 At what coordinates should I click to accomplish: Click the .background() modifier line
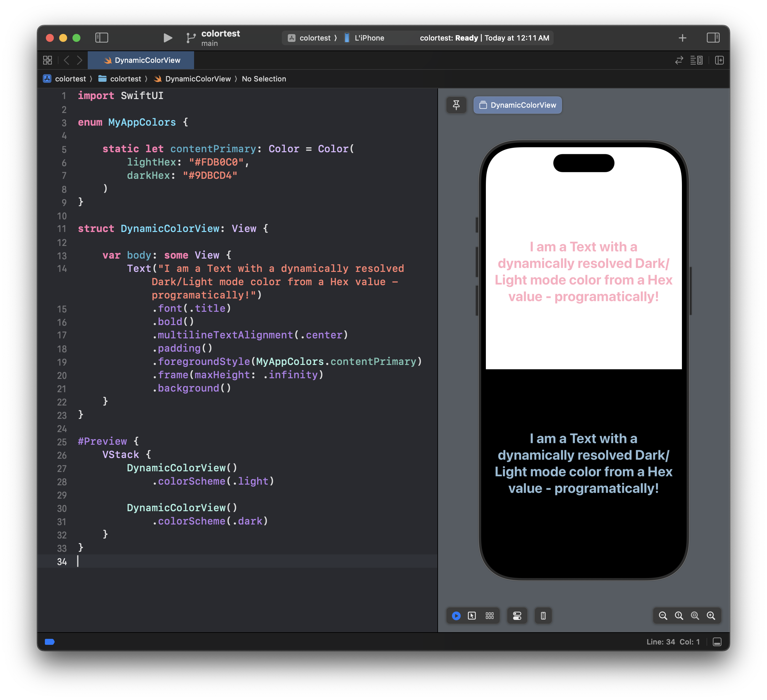(x=191, y=388)
